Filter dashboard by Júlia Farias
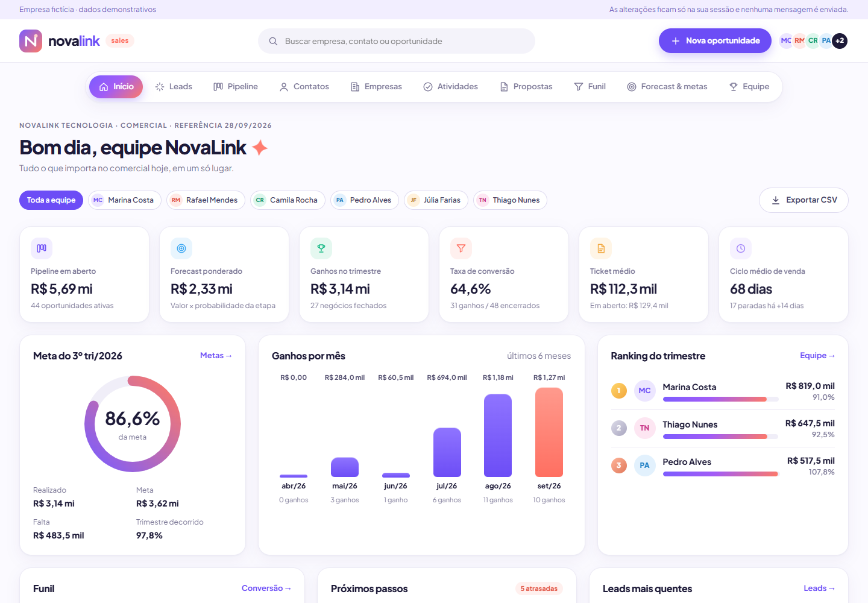This screenshot has height=603, width=868. pyautogui.click(x=436, y=200)
